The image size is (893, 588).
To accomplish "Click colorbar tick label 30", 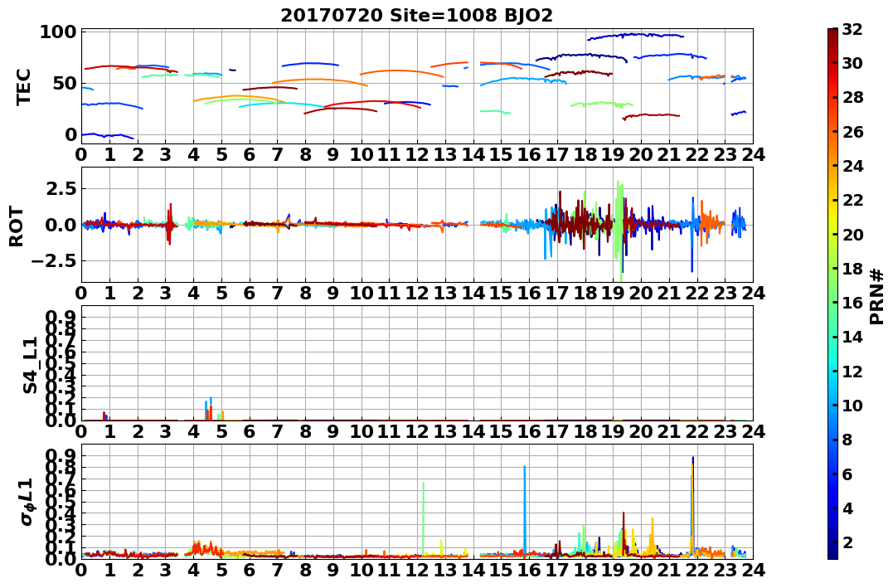I will (x=852, y=63).
